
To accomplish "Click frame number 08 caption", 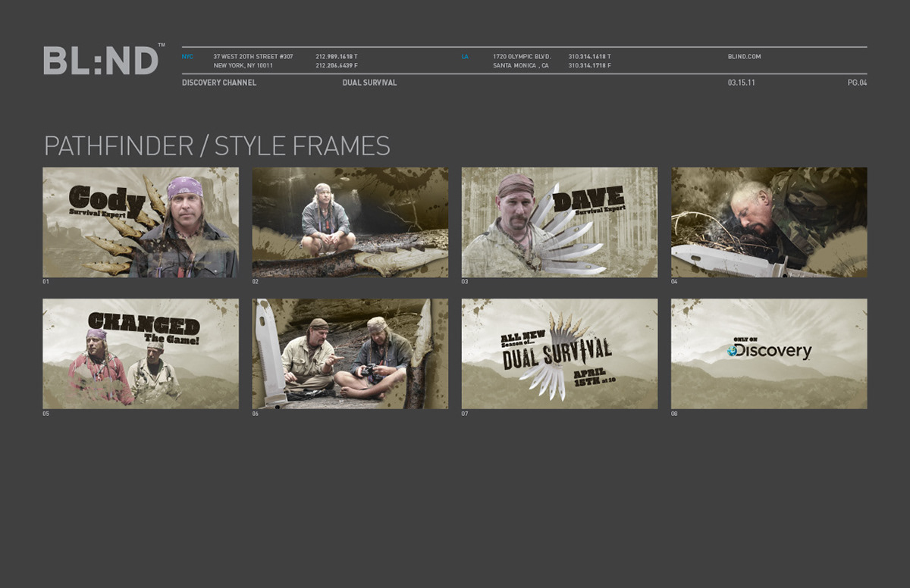I will (674, 414).
